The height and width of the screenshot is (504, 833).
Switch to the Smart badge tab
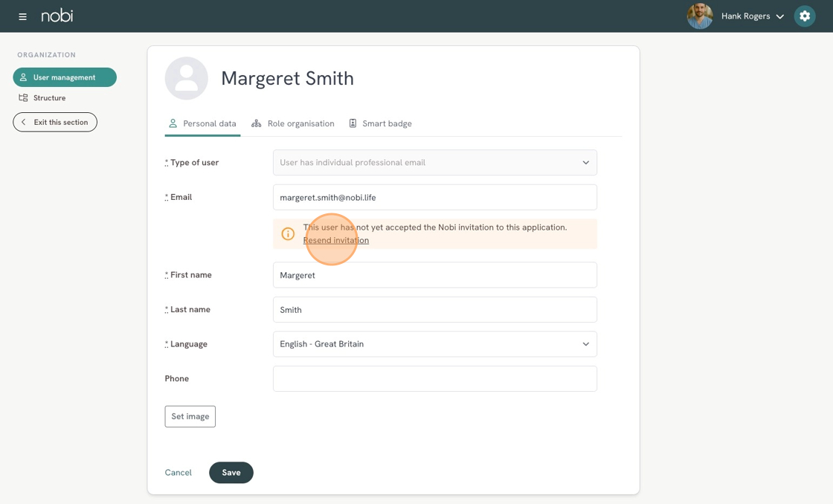pos(380,123)
